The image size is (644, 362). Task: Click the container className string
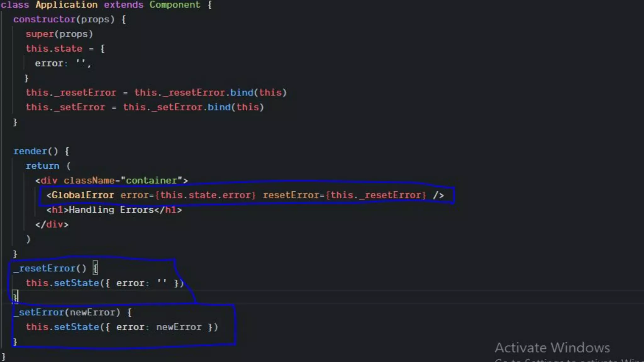[152, 181]
